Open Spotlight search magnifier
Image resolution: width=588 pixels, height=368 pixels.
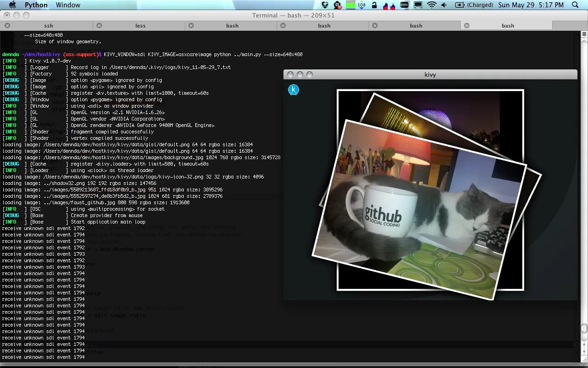(575, 5)
